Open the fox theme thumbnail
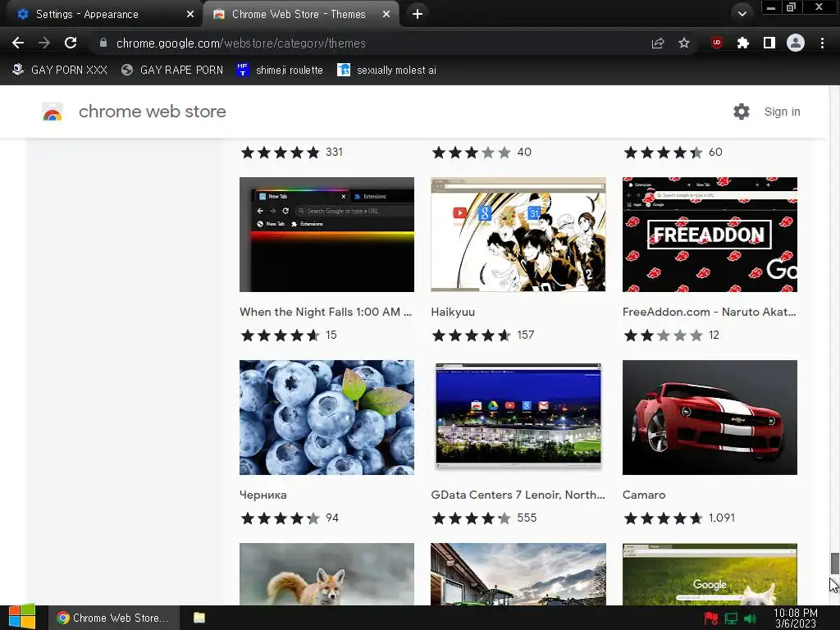840x630 pixels. 326,574
